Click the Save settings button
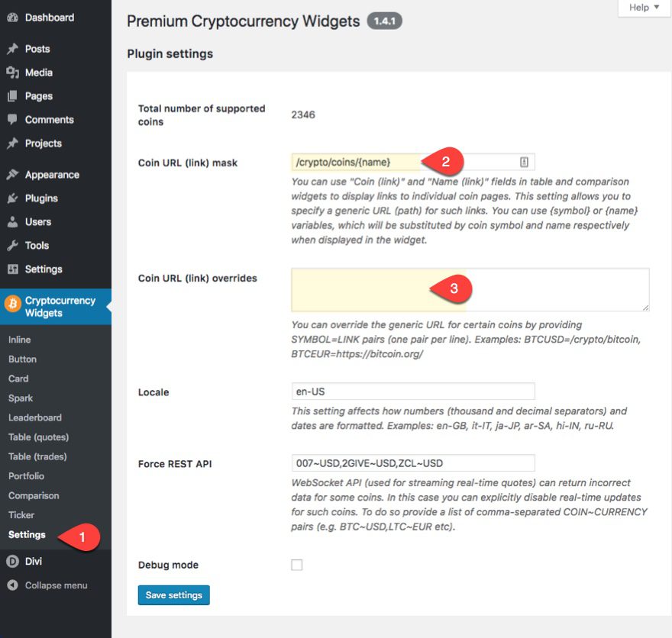This screenshot has height=638, width=672. pyautogui.click(x=173, y=595)
